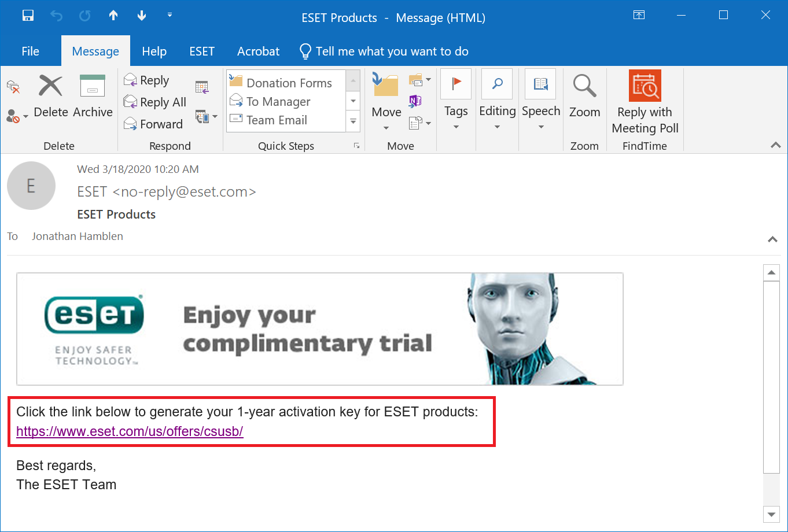
Task: Click the Redo arrow in the title bar
Action: pyautogui.click(x=84, y=16)
